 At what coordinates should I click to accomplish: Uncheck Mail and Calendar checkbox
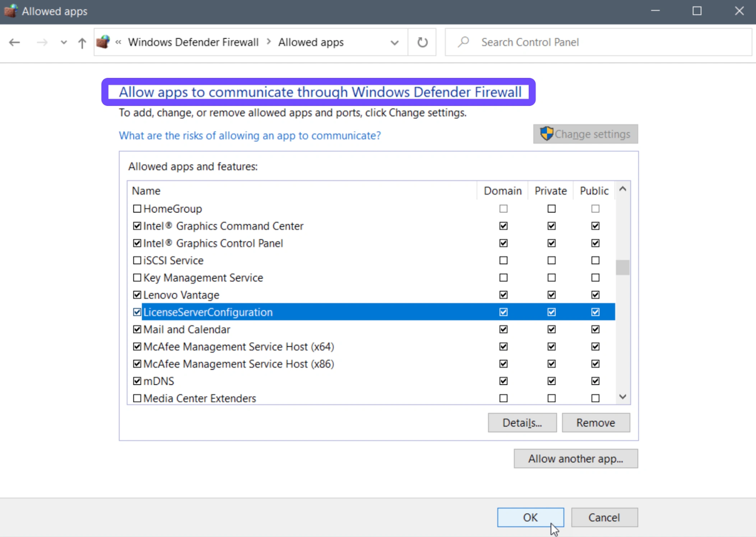pos(137,329)
